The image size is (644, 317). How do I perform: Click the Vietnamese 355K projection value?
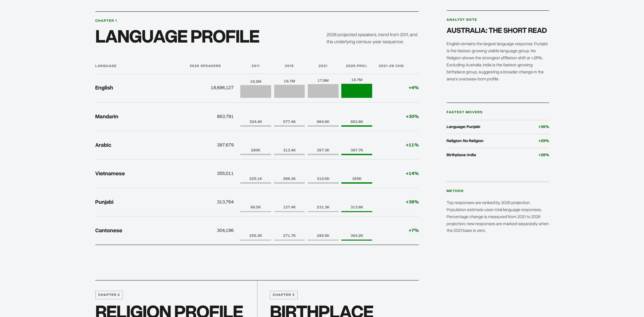tap(357, 179)
